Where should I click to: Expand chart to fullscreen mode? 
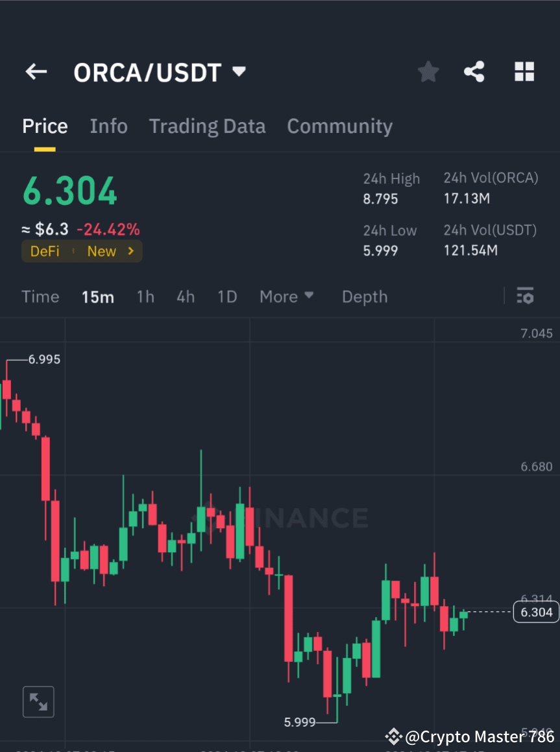tap(38, 701)
